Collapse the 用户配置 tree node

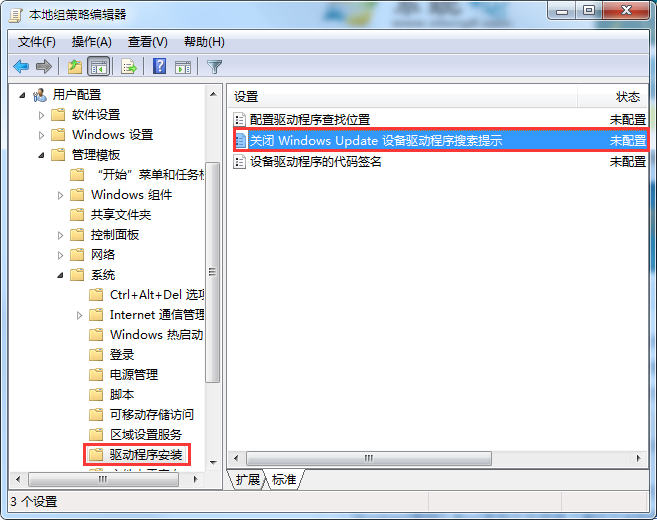(22, 96)
